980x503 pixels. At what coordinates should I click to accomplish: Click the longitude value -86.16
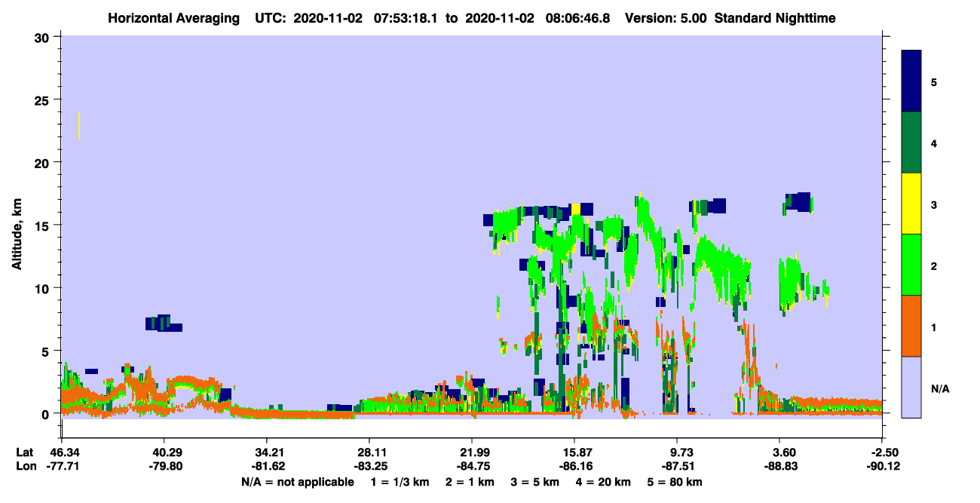574,466
